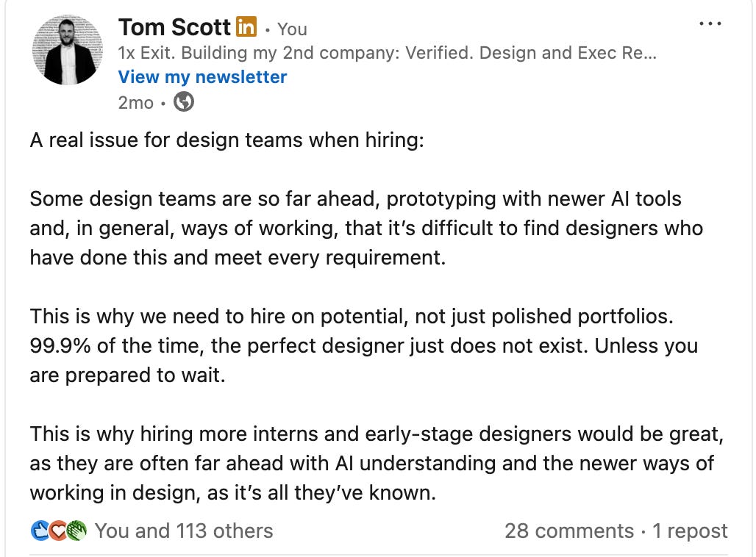
Task: Show reactions via You and 113 others
Action: pos(184,531)
